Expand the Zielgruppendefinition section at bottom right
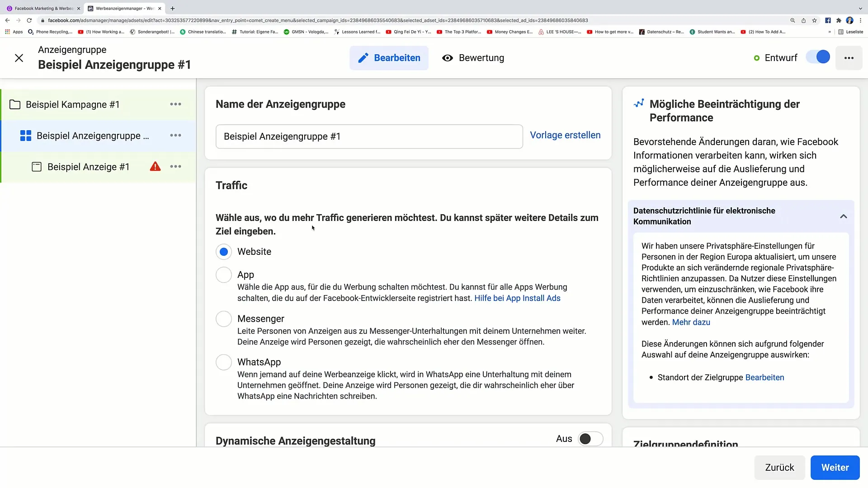868x488 pixels. (685, 443)
